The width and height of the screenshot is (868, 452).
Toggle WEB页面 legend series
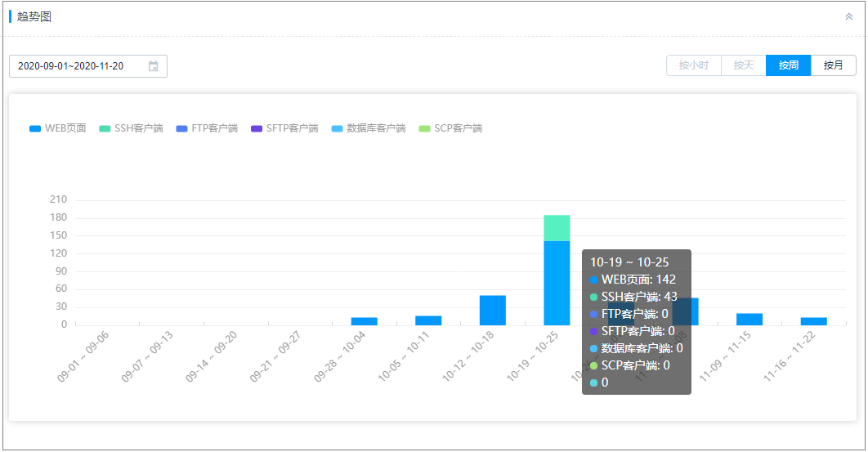click(x=57, y=128)
